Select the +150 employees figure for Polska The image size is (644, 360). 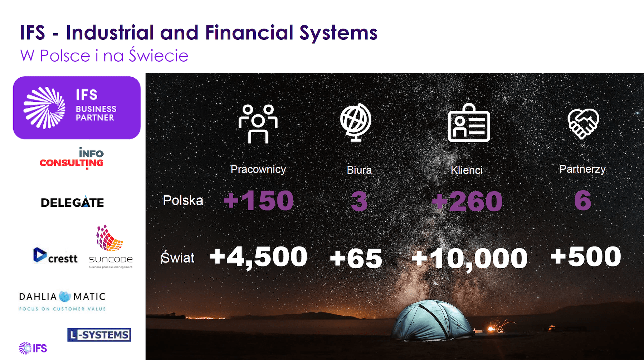(x=258, y=200)
